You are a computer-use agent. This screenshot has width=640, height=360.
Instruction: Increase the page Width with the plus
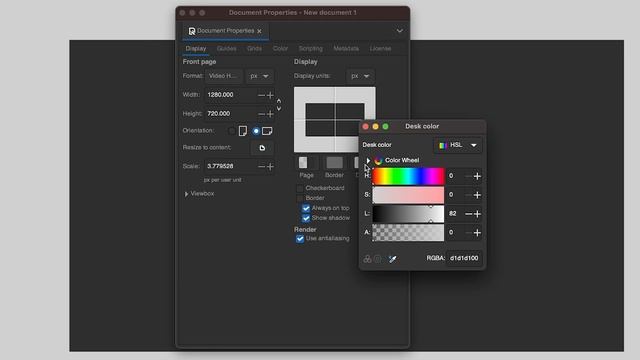270,95
